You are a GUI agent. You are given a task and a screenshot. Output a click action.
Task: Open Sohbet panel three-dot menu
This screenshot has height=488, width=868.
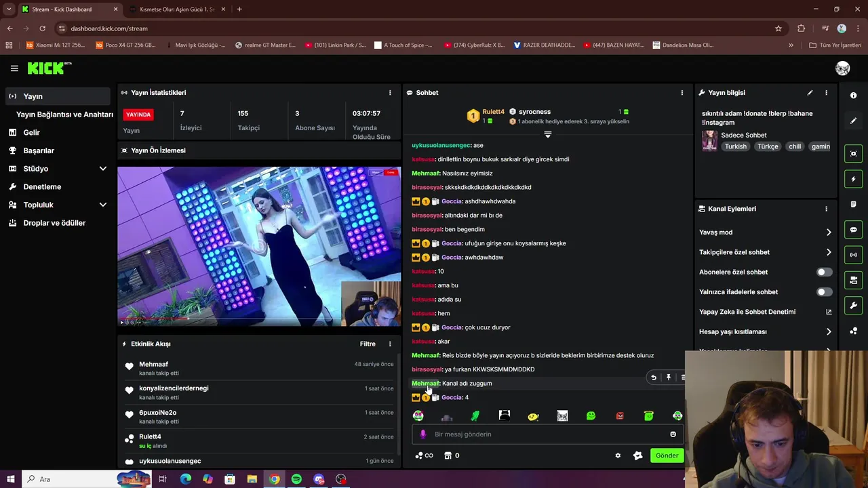(x=682, y=93)
